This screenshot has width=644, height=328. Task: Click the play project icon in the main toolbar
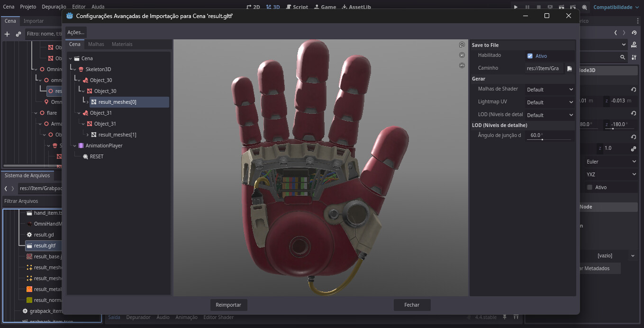516,7
